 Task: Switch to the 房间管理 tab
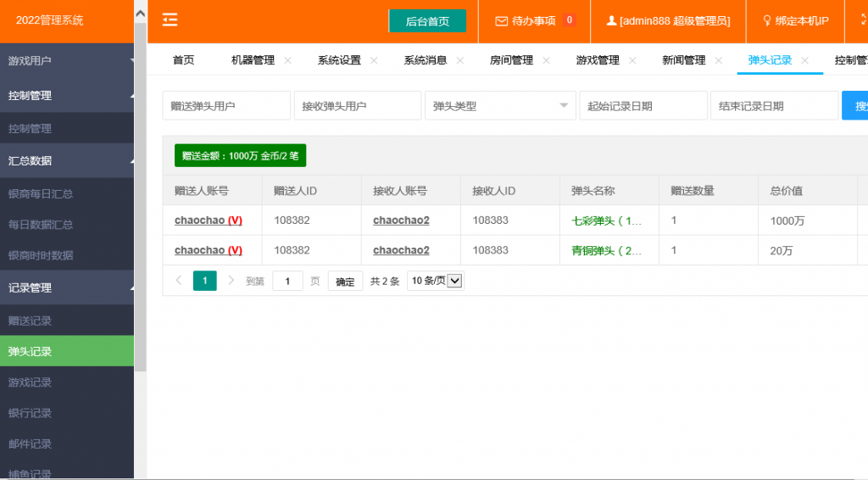[x=511, y=60]
